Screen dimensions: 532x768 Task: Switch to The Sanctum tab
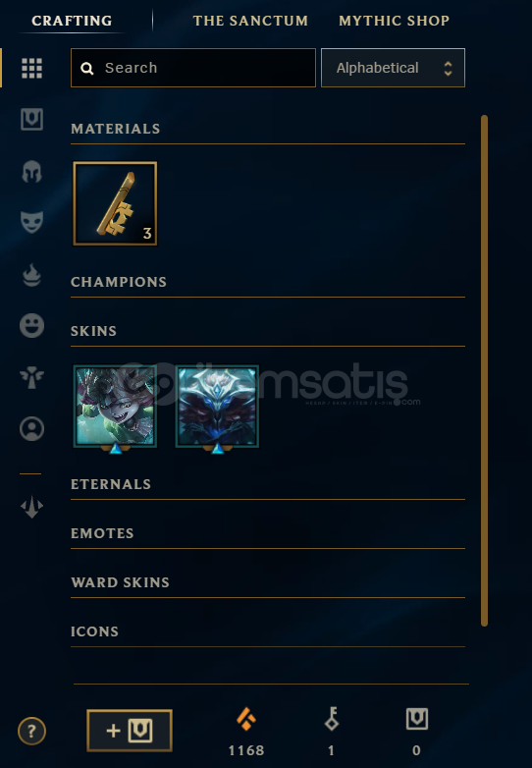point(250,21)
